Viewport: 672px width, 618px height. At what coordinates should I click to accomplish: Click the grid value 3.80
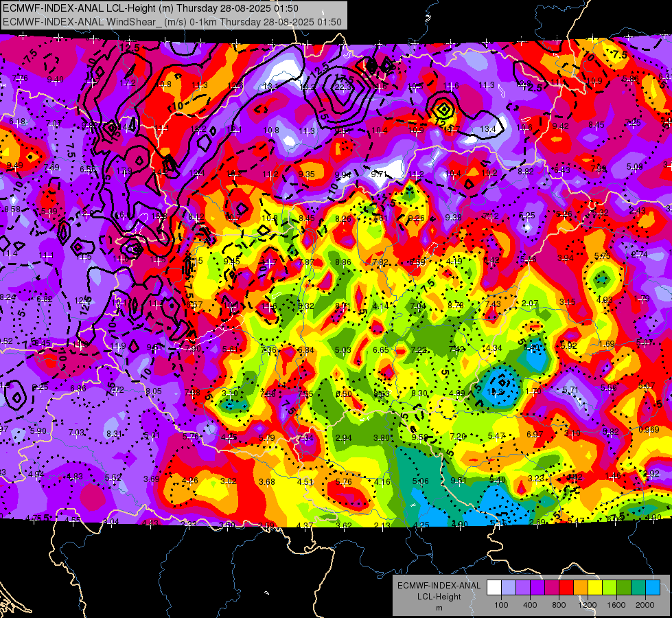pos(382,438)
